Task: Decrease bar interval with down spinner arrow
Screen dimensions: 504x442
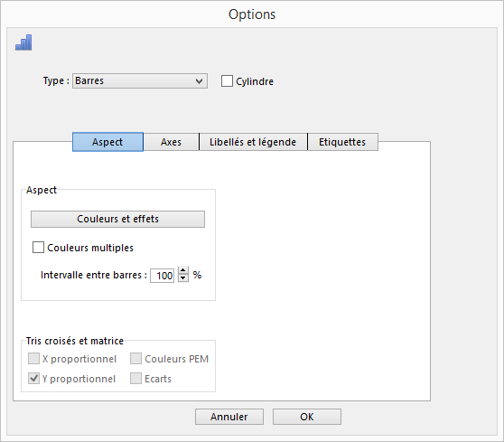Action: click(183, 278)
